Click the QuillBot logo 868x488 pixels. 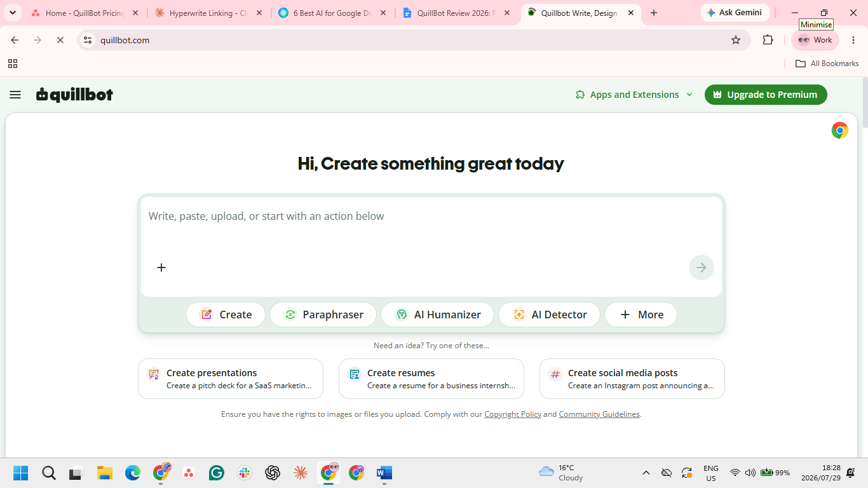74,95
